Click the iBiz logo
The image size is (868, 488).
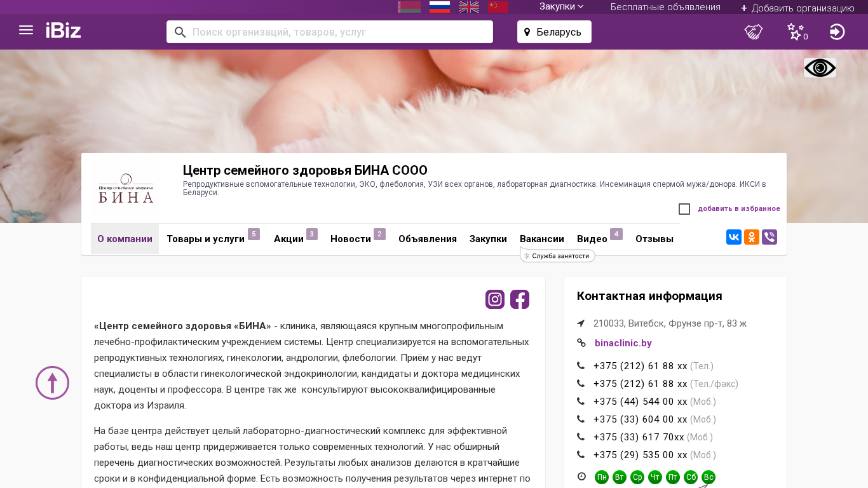click(64, 30)
